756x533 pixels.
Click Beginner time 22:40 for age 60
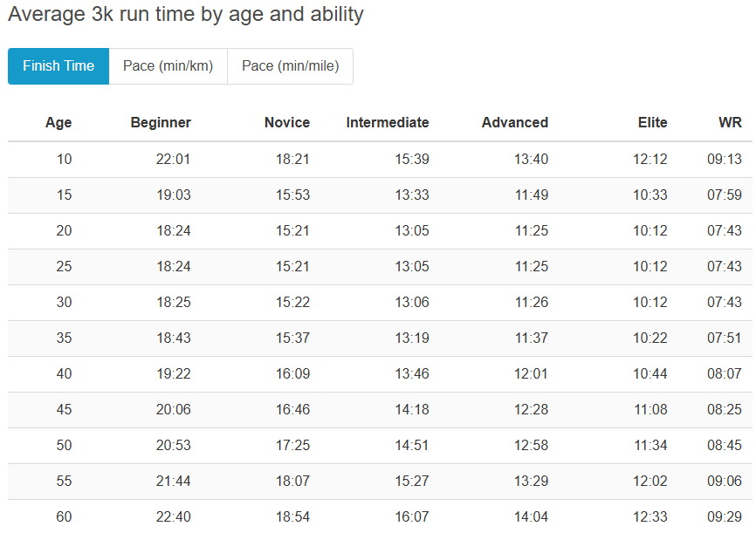174,517
